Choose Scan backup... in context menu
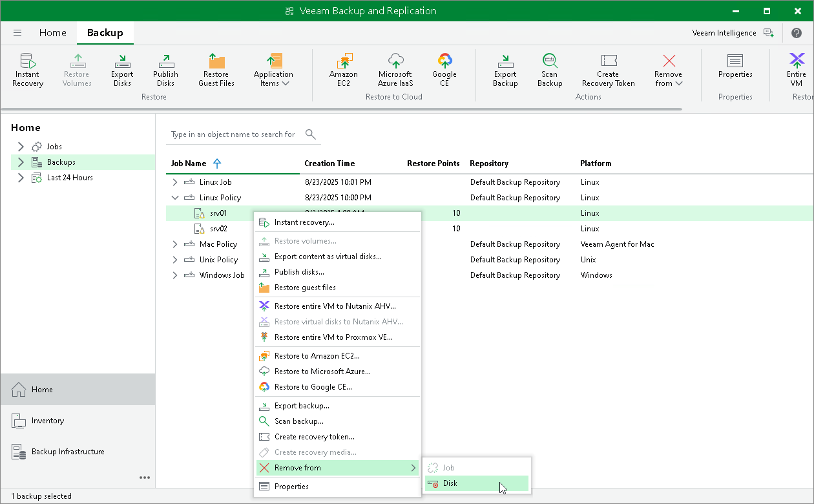The image size is (814, 504). tap(337, 421)
